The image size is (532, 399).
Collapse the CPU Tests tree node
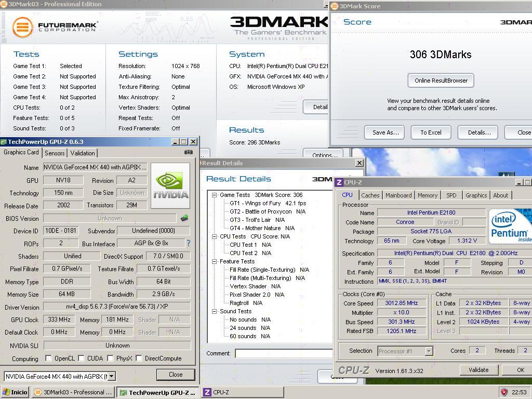click(214, 236)
